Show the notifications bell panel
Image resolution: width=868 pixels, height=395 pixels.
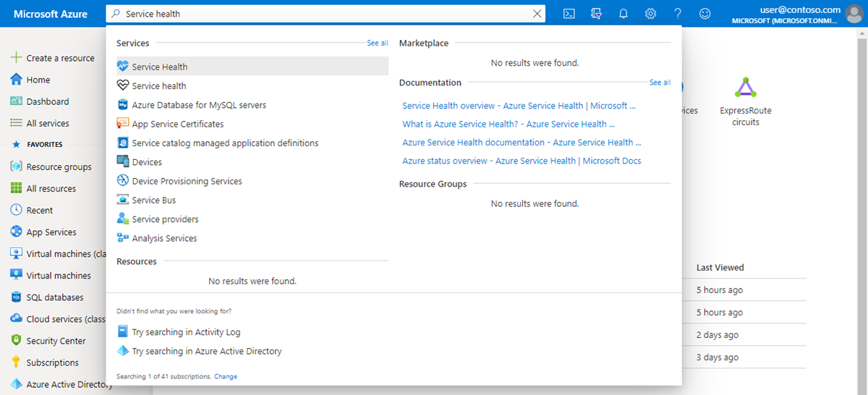click(623, 14)
